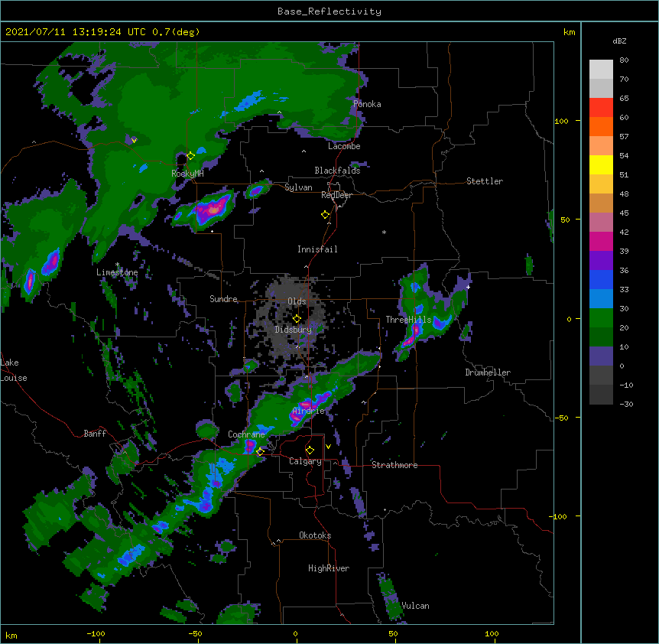The width and height of the screenshot is (659, 644).
Task: Click the 80 value on dBZ scale
Action: 624,60
